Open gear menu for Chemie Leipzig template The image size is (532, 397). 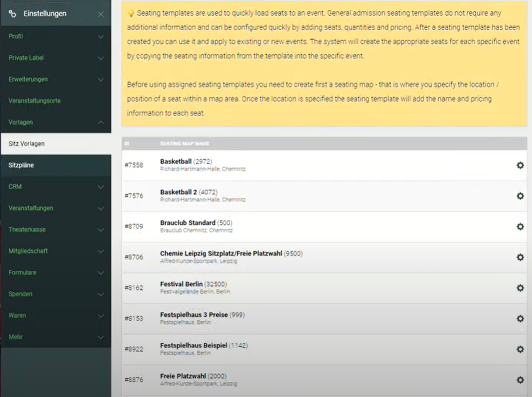click(519, 257)
